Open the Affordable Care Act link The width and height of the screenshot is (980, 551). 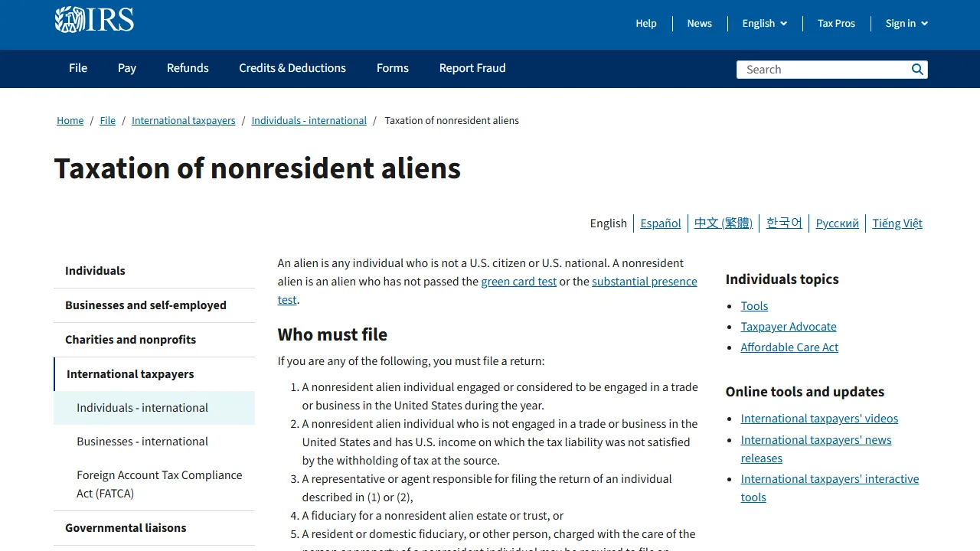pyautogui.click(x=789, y=347)
